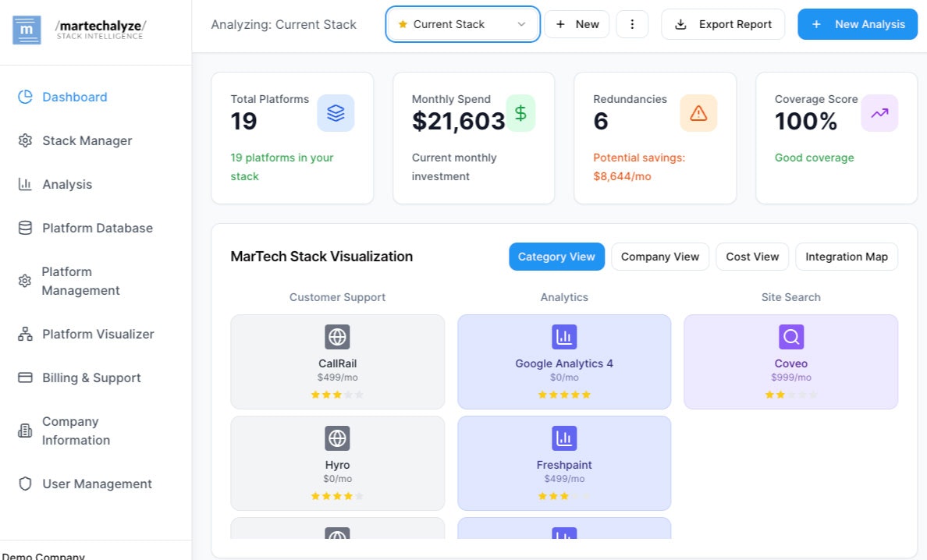Click the Freshpaint chart icon
927x560 pixels.
pyautogui.click(x=564, y=438)
